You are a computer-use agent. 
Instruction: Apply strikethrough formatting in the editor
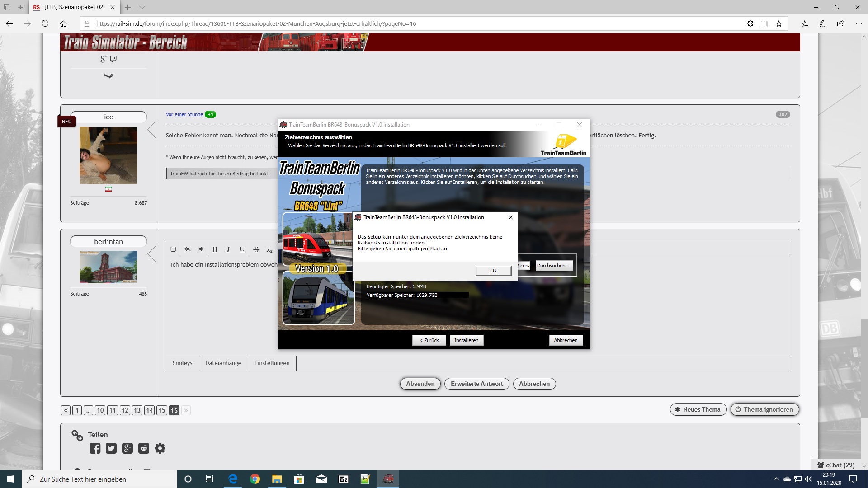pyautogui.click(x=256, y=249)
